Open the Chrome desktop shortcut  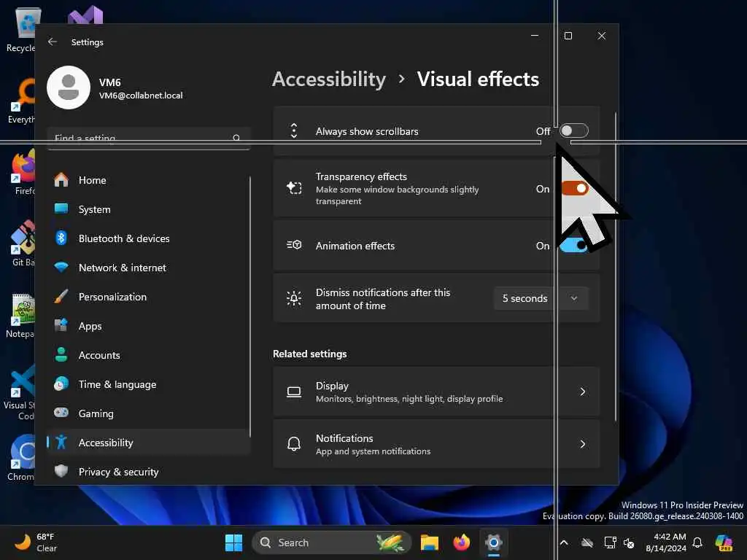(x=20, y=457)
